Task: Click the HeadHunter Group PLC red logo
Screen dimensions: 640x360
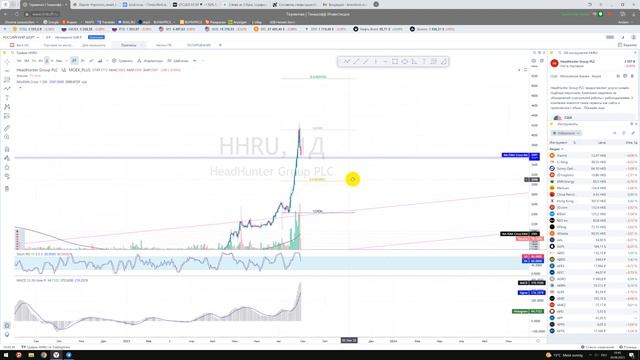Action: [554, 63]
